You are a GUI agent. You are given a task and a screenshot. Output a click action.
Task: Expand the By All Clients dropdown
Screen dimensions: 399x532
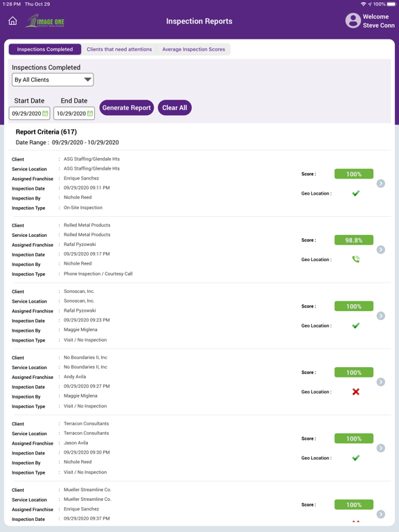(53, 80)
